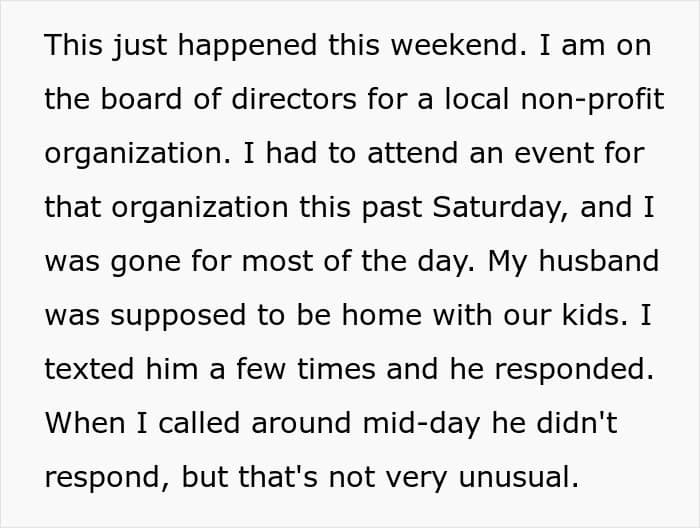Select the word "husband" in the text
The height and width of the screenshot is (528, 700).
[x=599, y=261]
